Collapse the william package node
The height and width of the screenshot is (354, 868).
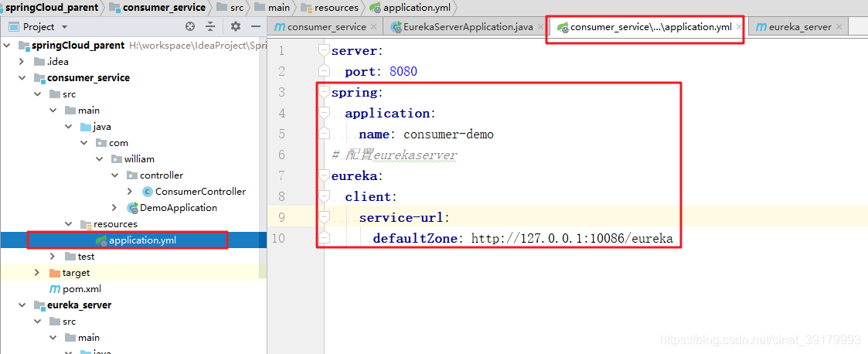[x=99, y=159]
